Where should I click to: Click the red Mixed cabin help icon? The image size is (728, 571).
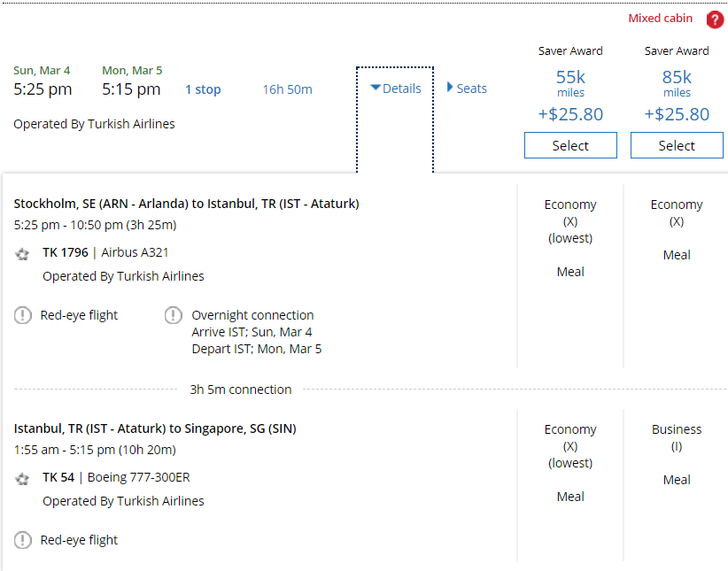(x=715, y=19)
